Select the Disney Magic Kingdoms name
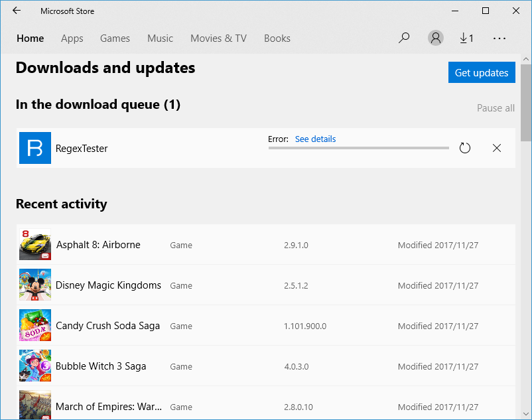Viewport: 532px width, 420px height. 108,285
